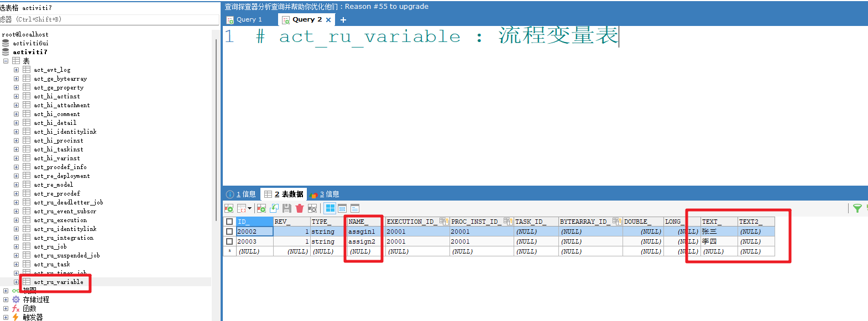Toggle the select-all checkbox in grid header
Screen dimensions: 868x321
point(229,222)
